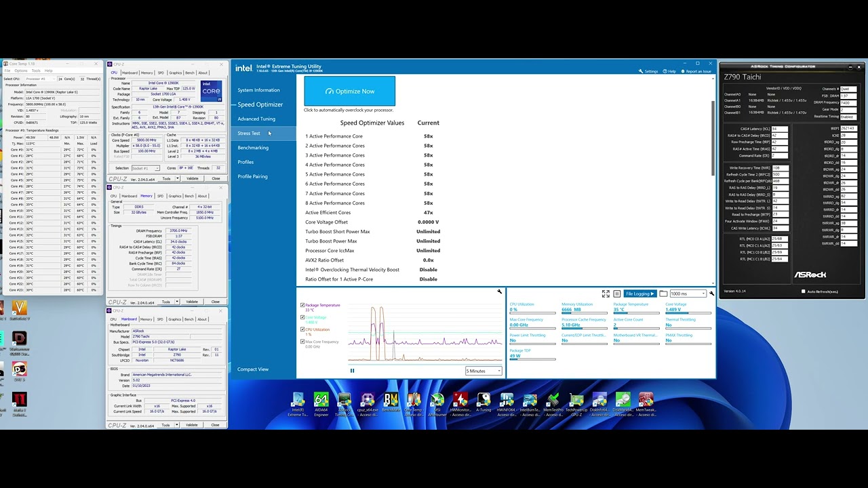
Task: Open the Intel XTU Settings wrench icon
Action: coord(641,71)
